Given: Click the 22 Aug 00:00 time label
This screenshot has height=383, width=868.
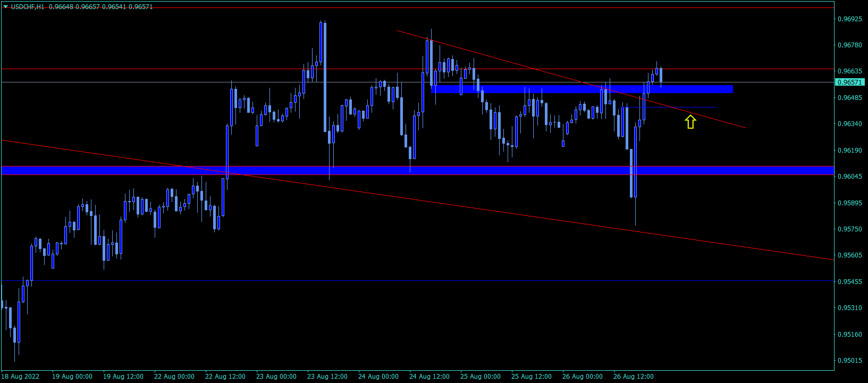Looking at the screenshot, I should click(x=174, y=377).
